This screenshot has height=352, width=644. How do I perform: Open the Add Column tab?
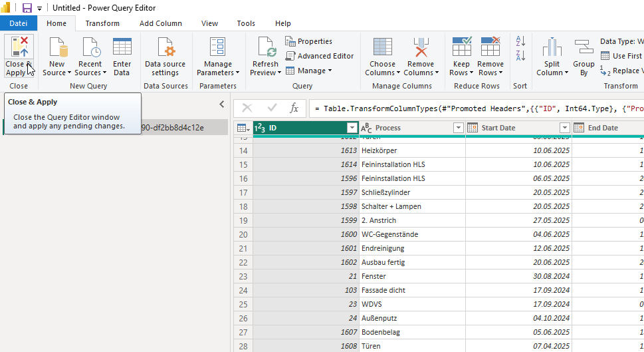click(x=160, y=23)
